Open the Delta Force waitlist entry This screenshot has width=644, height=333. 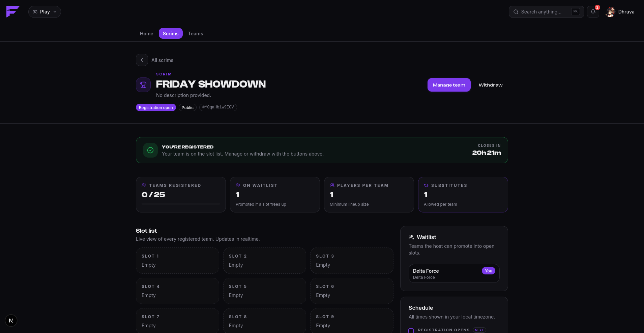coord(454,273)
